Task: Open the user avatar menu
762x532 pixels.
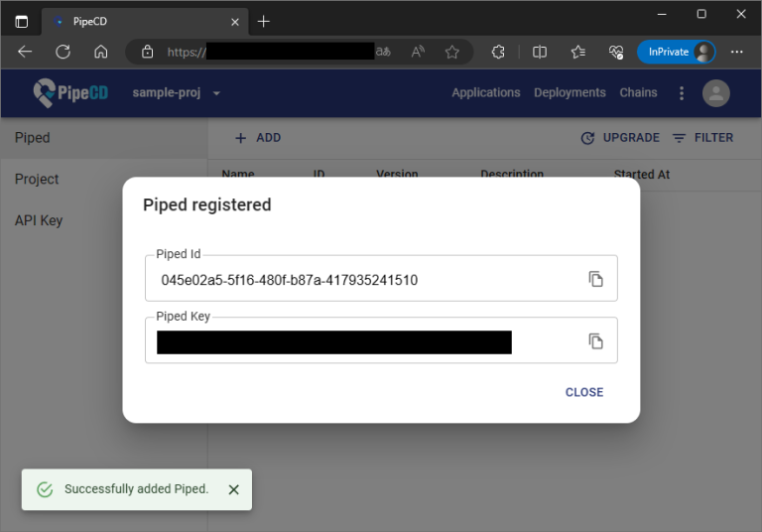Action: pos(715,93)
